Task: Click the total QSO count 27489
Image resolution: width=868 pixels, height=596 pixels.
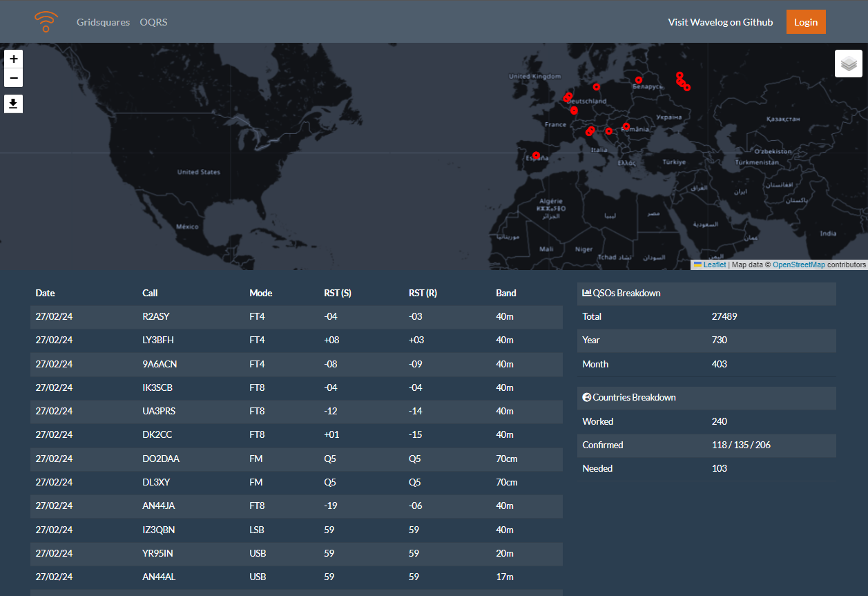Action: 724,317
